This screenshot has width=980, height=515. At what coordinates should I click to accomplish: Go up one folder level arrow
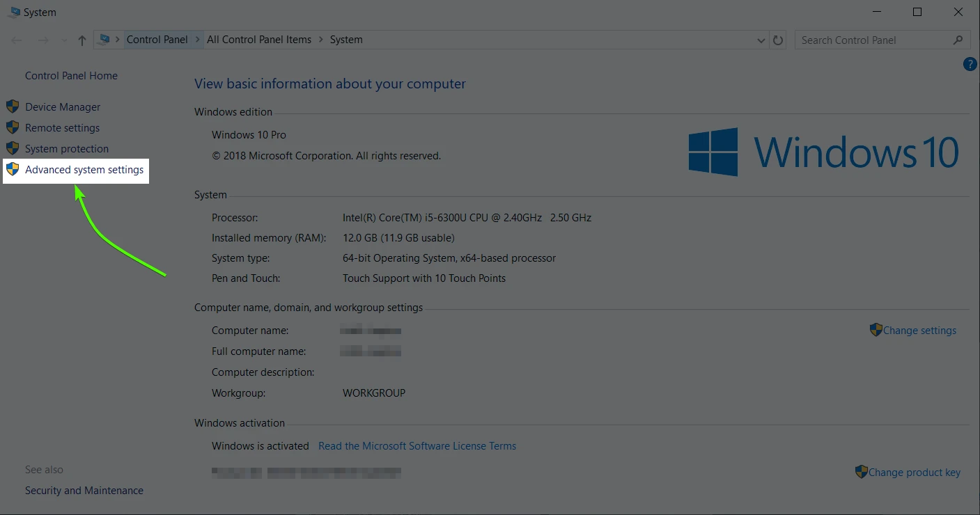pyautogui.click(x=82, y=40)
